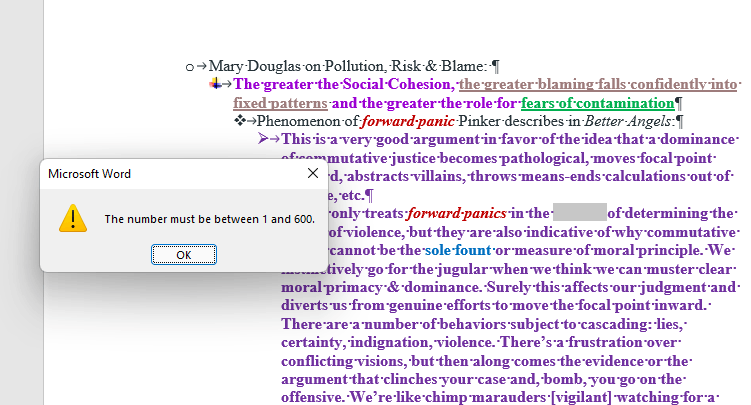751x405 pixels.
Task: Click the bracketed word '[vigilant]'
Action: point(581,397)
